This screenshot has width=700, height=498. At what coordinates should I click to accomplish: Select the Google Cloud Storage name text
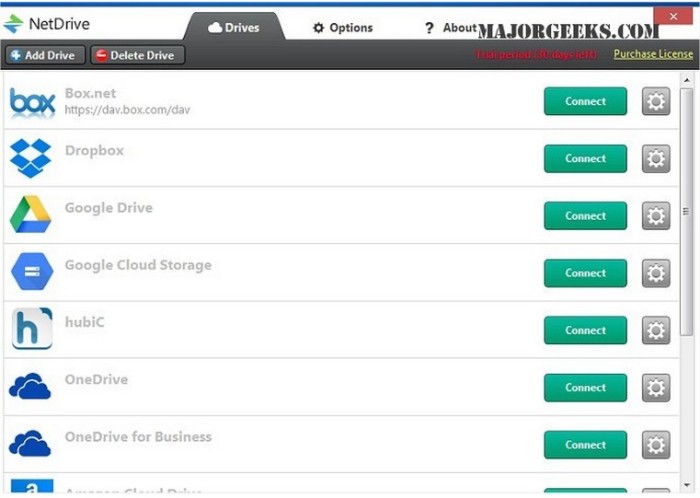138,265
